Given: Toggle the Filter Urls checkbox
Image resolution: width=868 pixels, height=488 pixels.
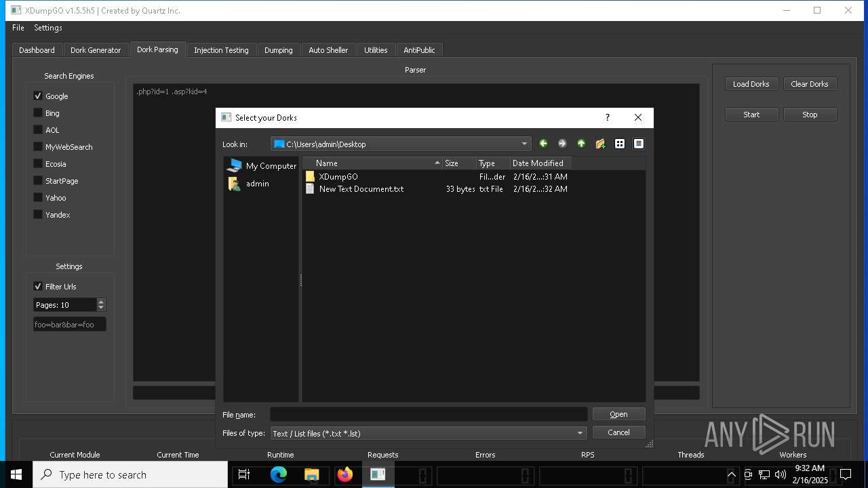Looking at the screenshot, I should coord(38,287).
